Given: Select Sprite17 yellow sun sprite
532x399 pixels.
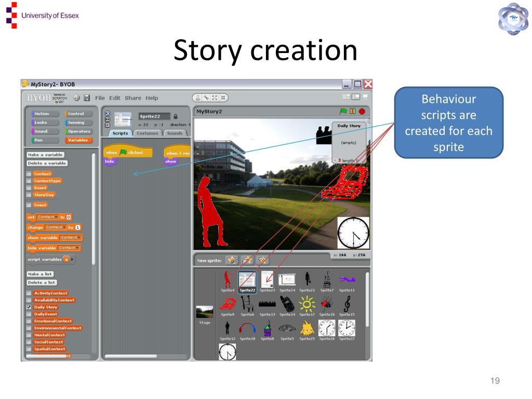Looking at the screenshot, I should click(x=307, y=305).
